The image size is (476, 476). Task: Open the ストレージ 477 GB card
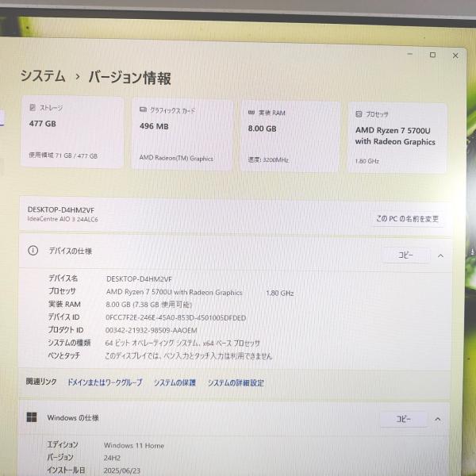(72, 132)
